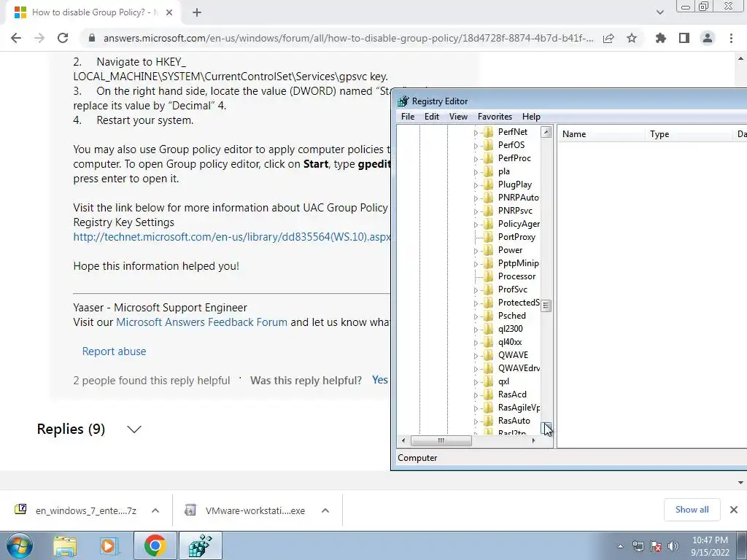Image resolution: width=747 pixels, height=560 pixels.
Task: Click the tree vertical scrollbar thumb
Action: (x=546, y=306)
